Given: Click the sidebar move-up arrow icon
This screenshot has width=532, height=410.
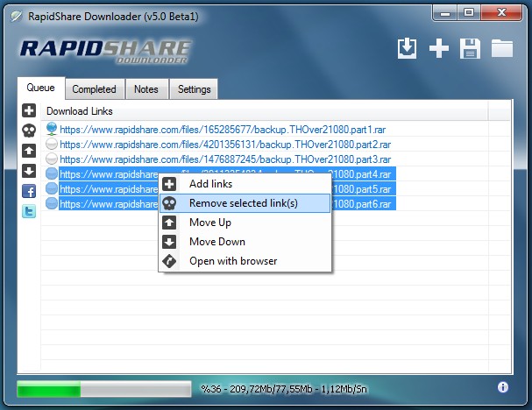Looking at the screenshot, I should click(29, 151).
